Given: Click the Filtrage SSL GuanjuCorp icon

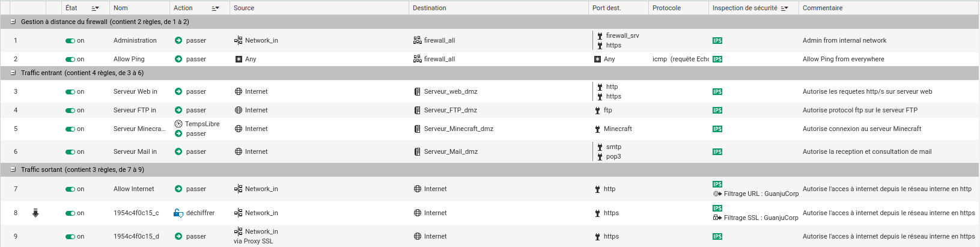Looking at the screenshot, I should [x=717, y=218].
